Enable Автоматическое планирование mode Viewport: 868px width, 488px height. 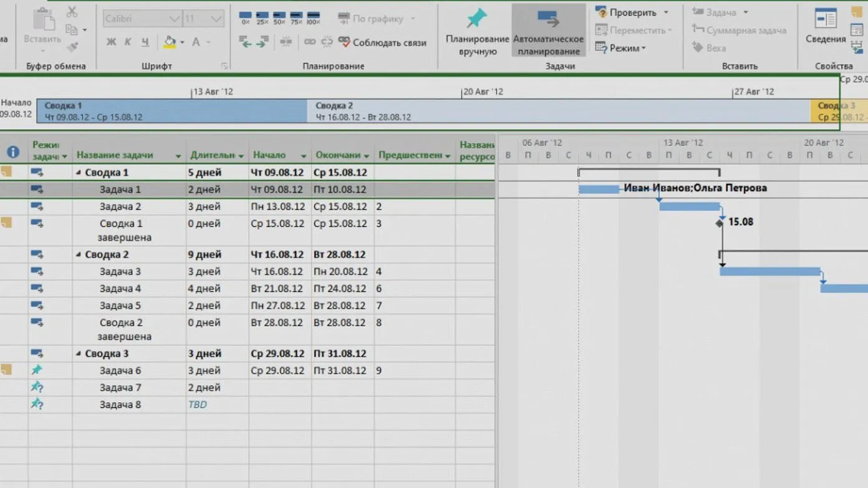coord(548,30)
